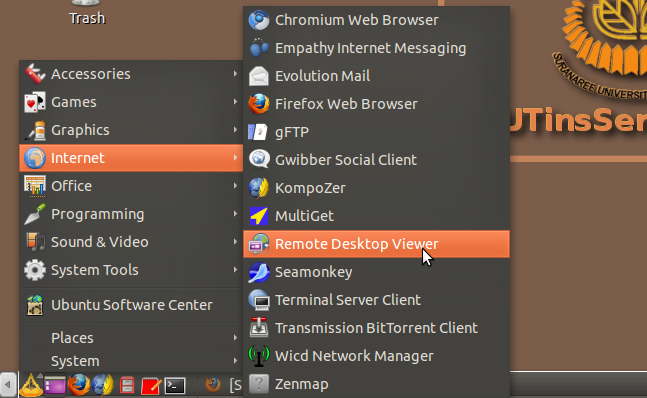Click the Evolution envelope icon
The image size is (647, 398).
click(259, 76)
